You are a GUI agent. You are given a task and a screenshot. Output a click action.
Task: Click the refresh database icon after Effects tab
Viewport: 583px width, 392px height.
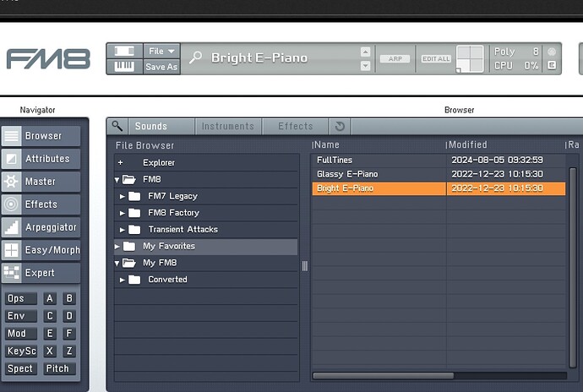coord(340,126)
